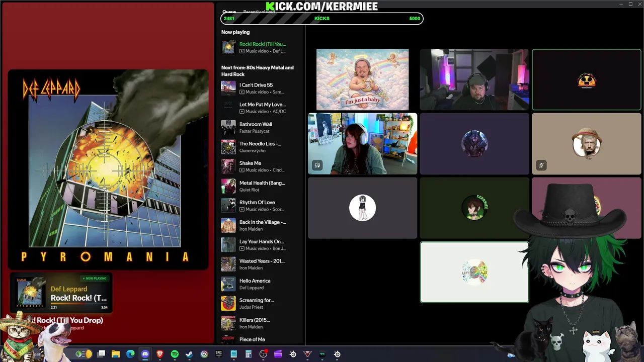Viewport: 644px width, 362px height.
Task: Open the teal waveform taskbar app
Action: pyautogui.click(x=323, y=354)
